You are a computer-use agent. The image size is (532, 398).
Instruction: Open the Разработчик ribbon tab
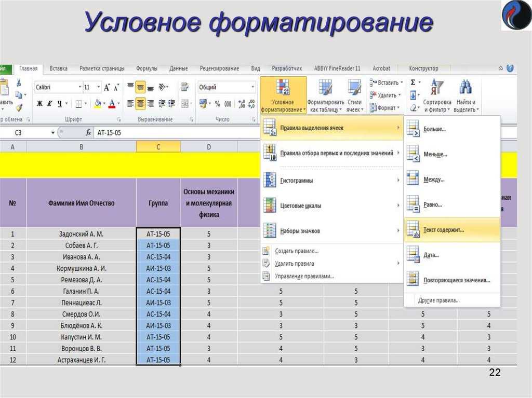pos(287,68)
